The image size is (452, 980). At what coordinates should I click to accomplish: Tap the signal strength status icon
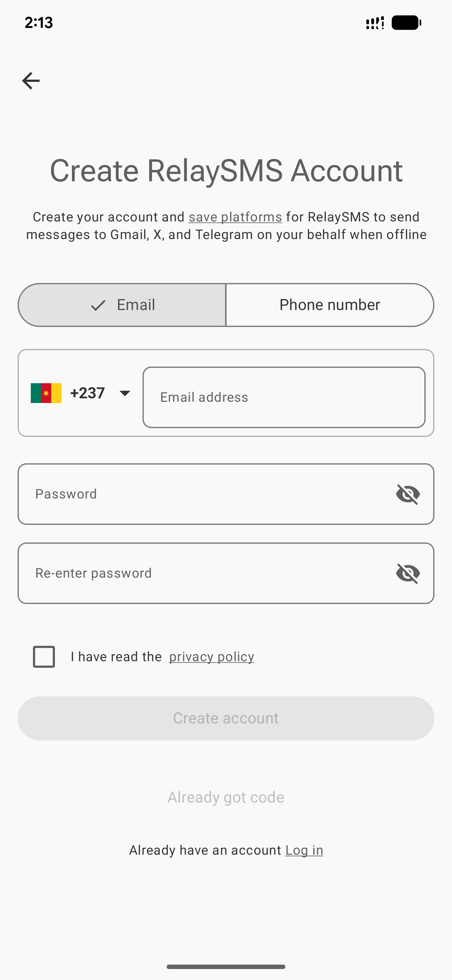coord(374,23)
